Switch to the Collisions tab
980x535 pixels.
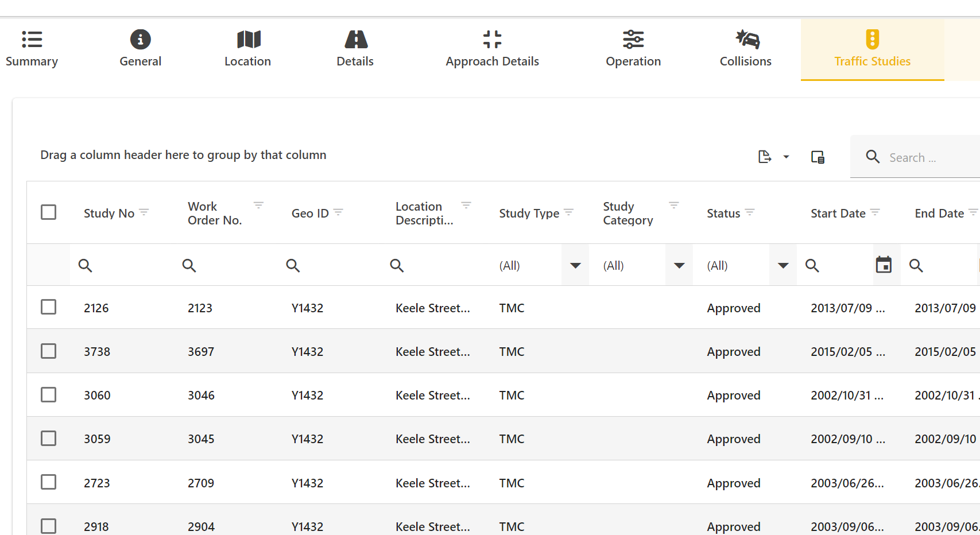[745, 49]
